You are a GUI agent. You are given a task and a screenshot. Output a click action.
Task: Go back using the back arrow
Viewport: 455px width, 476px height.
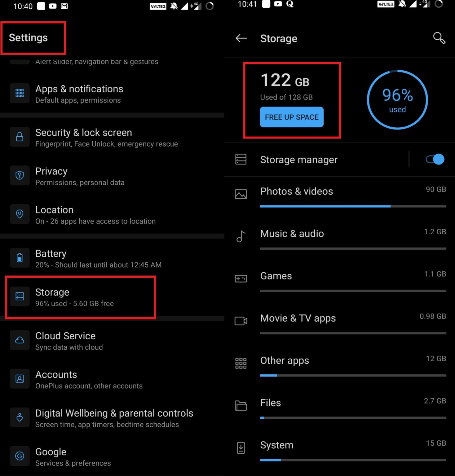tap(241, 38)
